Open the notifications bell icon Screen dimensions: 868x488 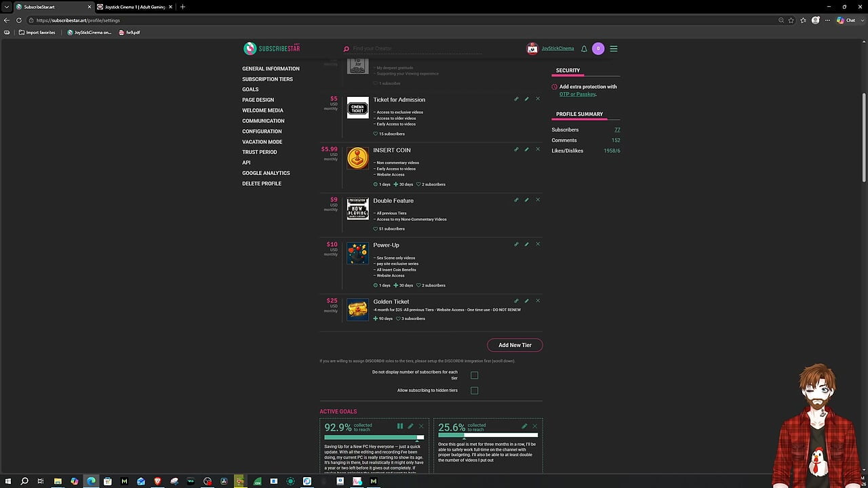pyautogui.click(x=584, y=49)
